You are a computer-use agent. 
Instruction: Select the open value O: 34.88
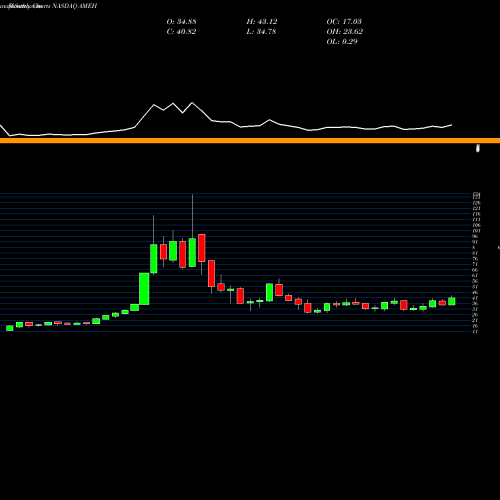tap(181, 22)
